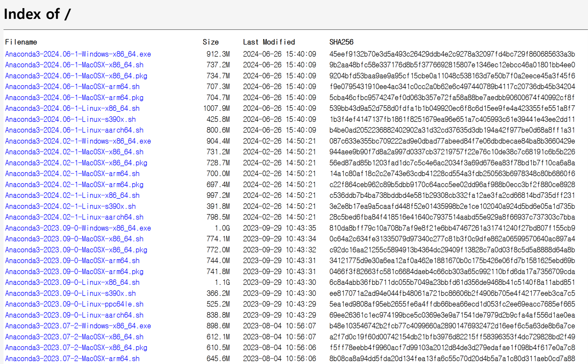Viewport: 588px width, 364px height.
Task: Open Anaconda3-2023.07-2-MacOSX-arm64.sh link
Action: click(72, 359)
